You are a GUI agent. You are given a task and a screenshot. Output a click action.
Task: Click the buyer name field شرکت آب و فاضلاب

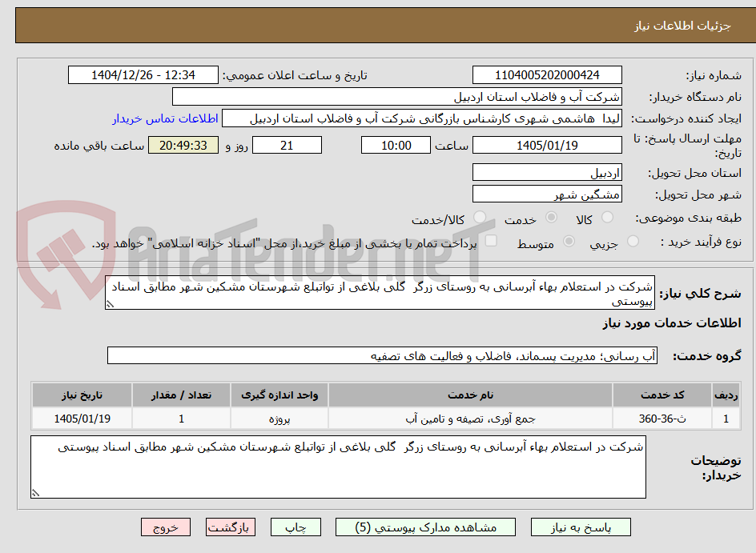point(396,97)
